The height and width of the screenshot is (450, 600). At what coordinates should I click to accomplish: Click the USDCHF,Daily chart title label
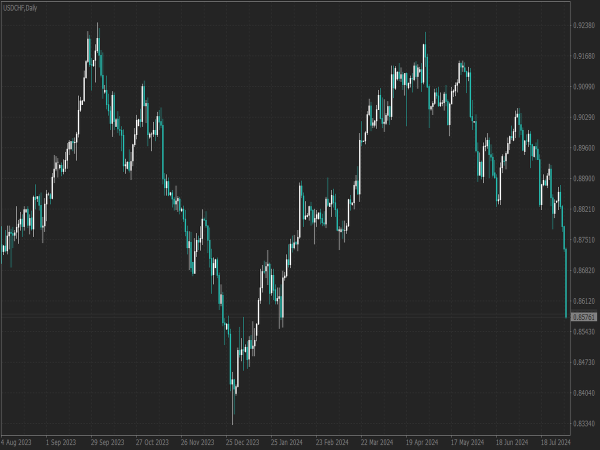click(x=20, y=8)
